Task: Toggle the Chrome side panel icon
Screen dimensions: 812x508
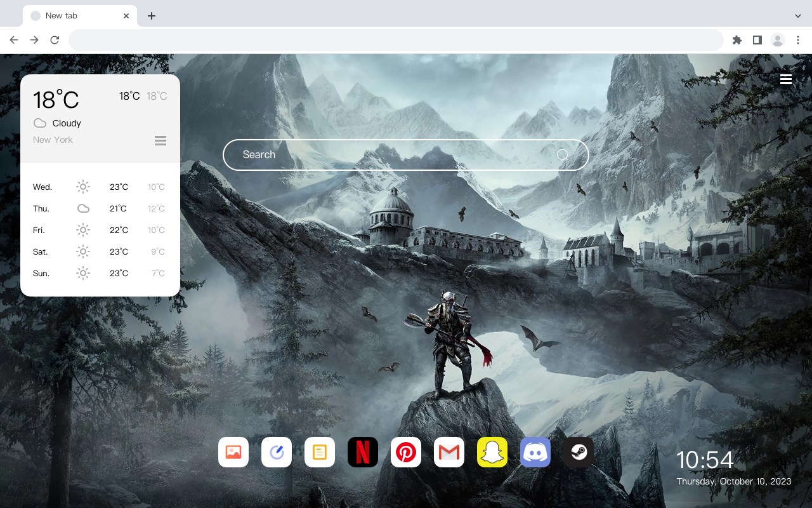Action: (x=757, y=40)
